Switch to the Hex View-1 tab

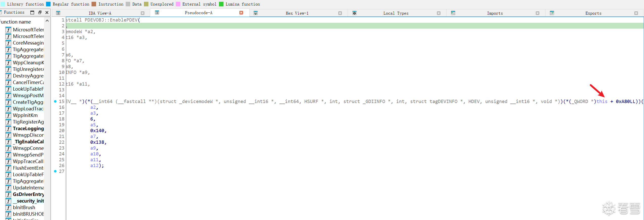(x=297, y=13)
